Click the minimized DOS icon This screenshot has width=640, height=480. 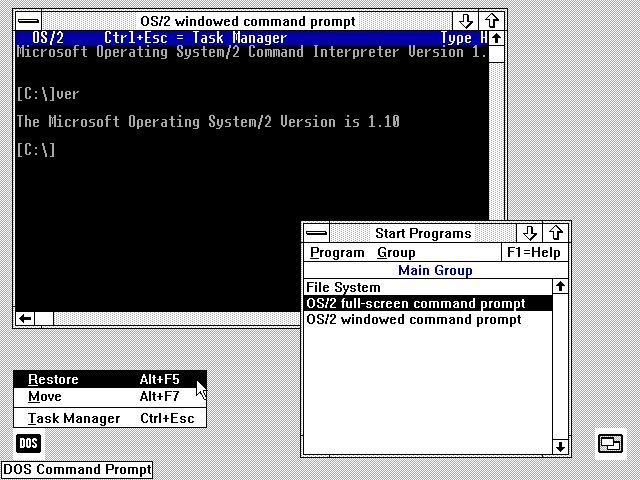(29, 443)
